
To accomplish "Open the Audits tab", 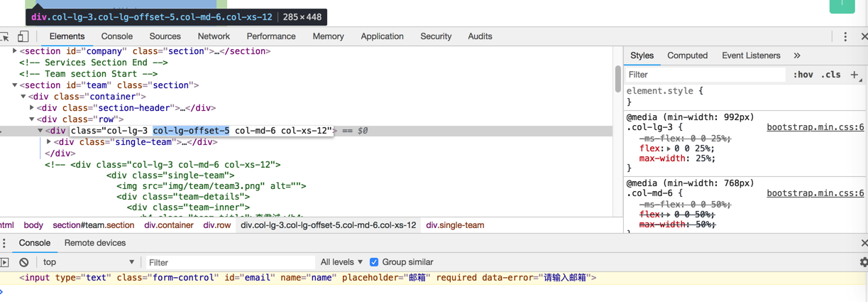I will pyautogui.click(x=480, y=36).
